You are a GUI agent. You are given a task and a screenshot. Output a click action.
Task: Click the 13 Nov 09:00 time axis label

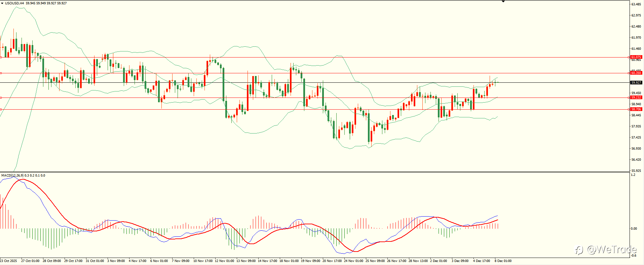pyautogui.click(x=246, y=261)
